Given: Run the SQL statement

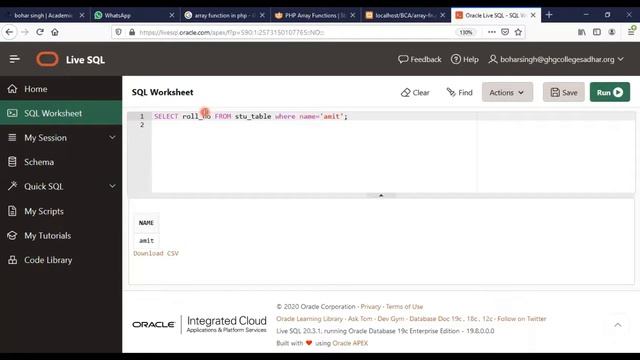Looking at the screenshot, I should (610, 92).
